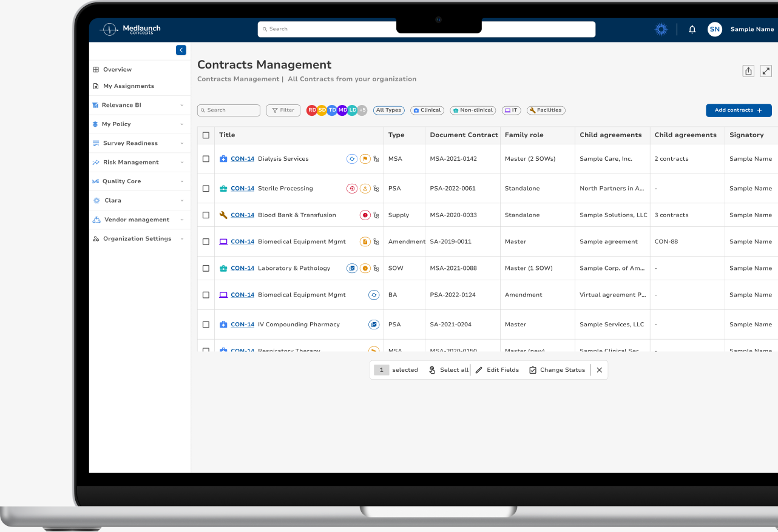Screen dimensions: 778x532
Task: Tick the select-all checkbox in table header
Action: (206, 135)
